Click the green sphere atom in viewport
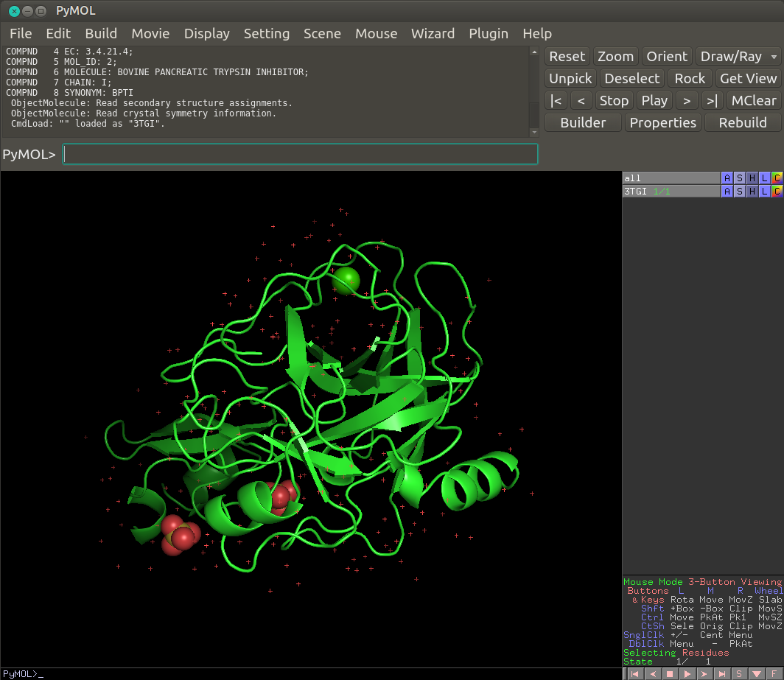784x680 pixels. (346, 281)
